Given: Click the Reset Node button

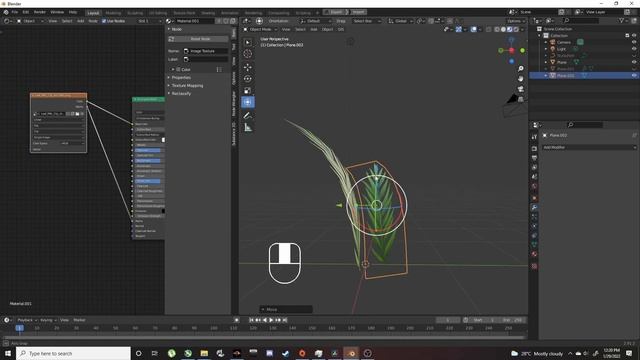Looking at the screenshot, I should (x=198, y=39).
